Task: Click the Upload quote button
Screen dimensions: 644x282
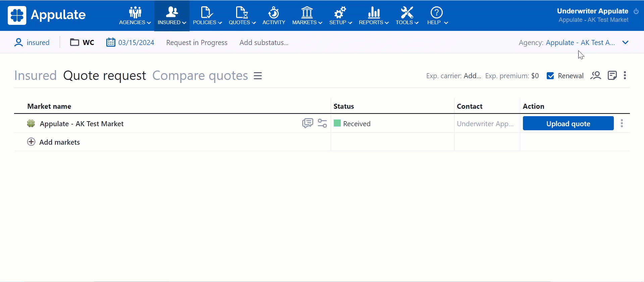Action: (x=568, y=124)
